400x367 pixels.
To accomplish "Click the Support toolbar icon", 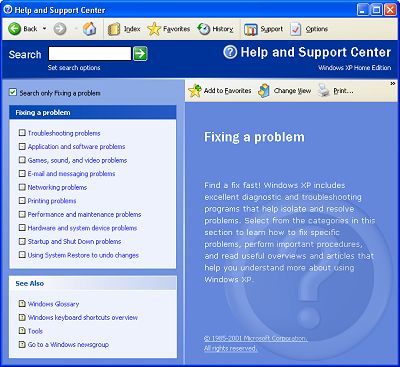I will [251, 29].
